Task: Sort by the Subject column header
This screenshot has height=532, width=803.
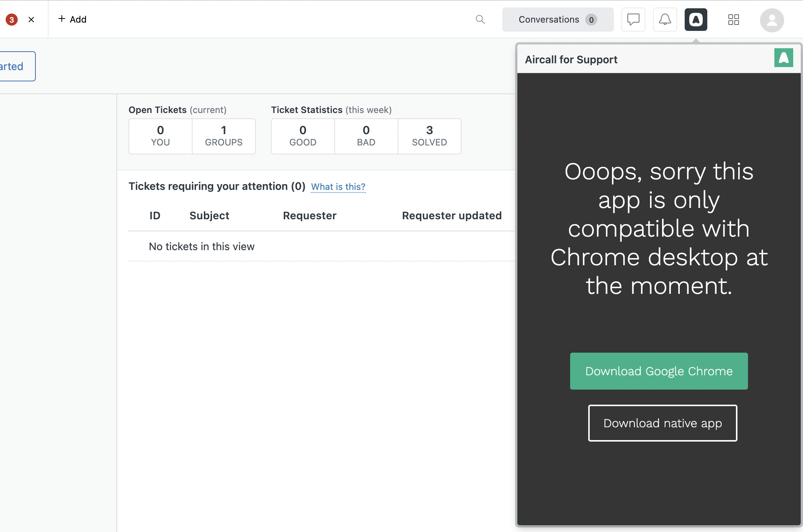Action: pos(209,216)
